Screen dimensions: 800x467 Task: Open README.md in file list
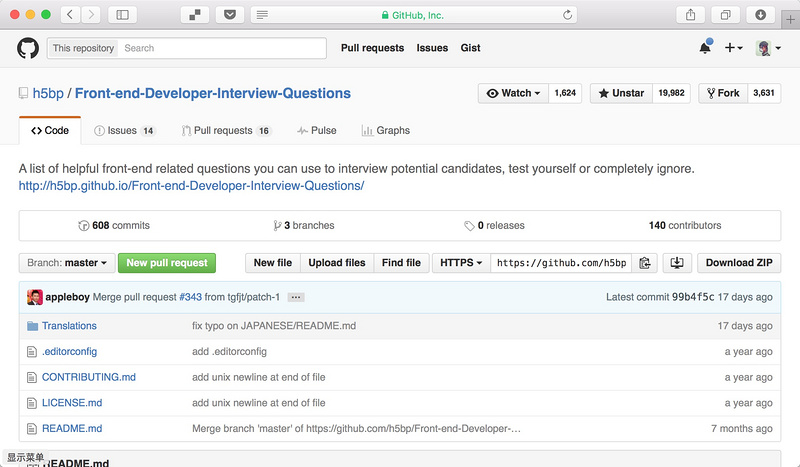(x=72, y=429)
